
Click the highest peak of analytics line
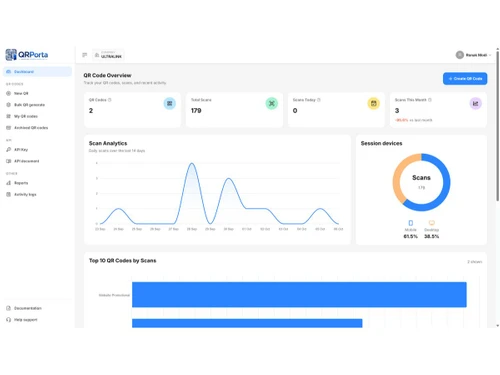coord(192,163)
